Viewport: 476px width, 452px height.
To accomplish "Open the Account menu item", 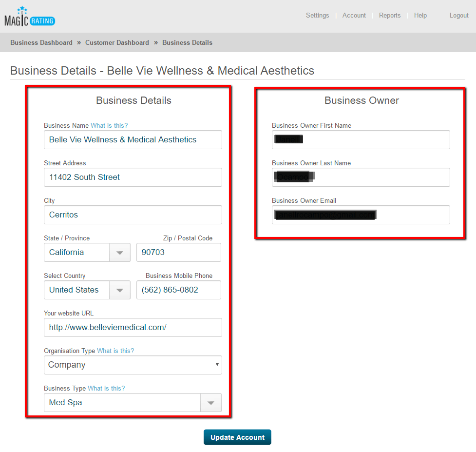I will (x=354, y=16).
